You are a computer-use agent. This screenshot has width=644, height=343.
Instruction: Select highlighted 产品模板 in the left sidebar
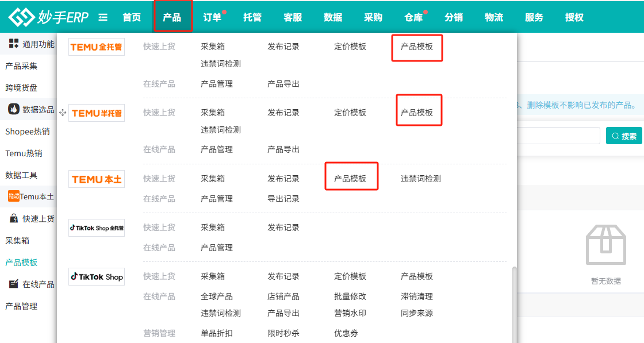coord(21,262)
